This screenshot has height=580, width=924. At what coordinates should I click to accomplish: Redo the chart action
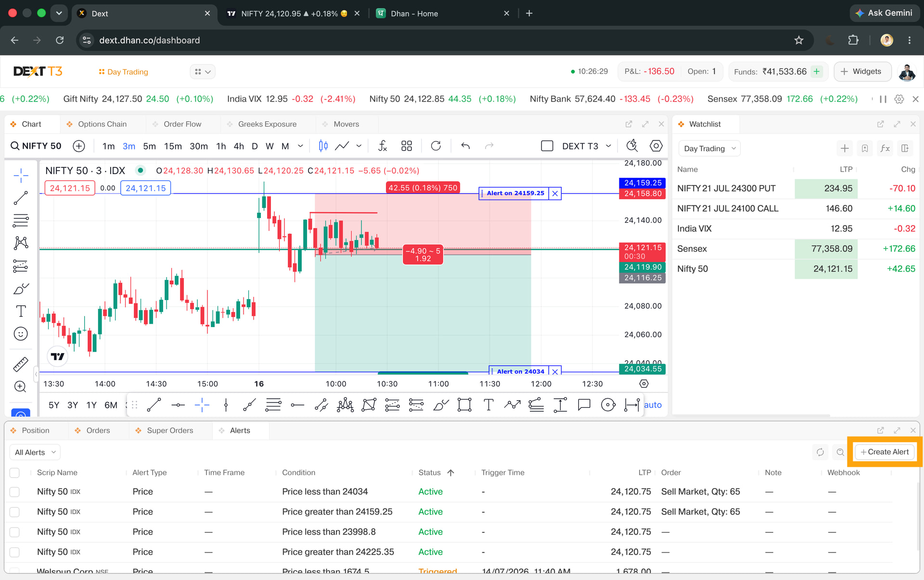coord(489,146)
